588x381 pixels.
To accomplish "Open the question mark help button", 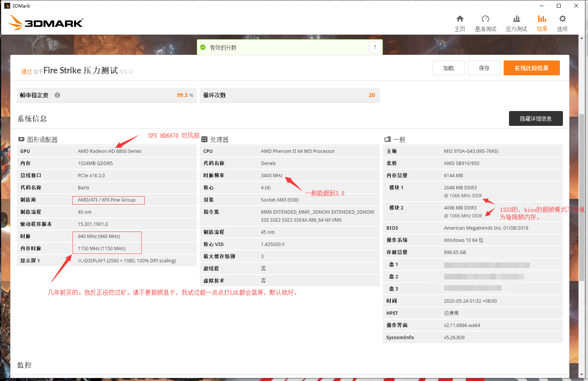I will [375, 47].
